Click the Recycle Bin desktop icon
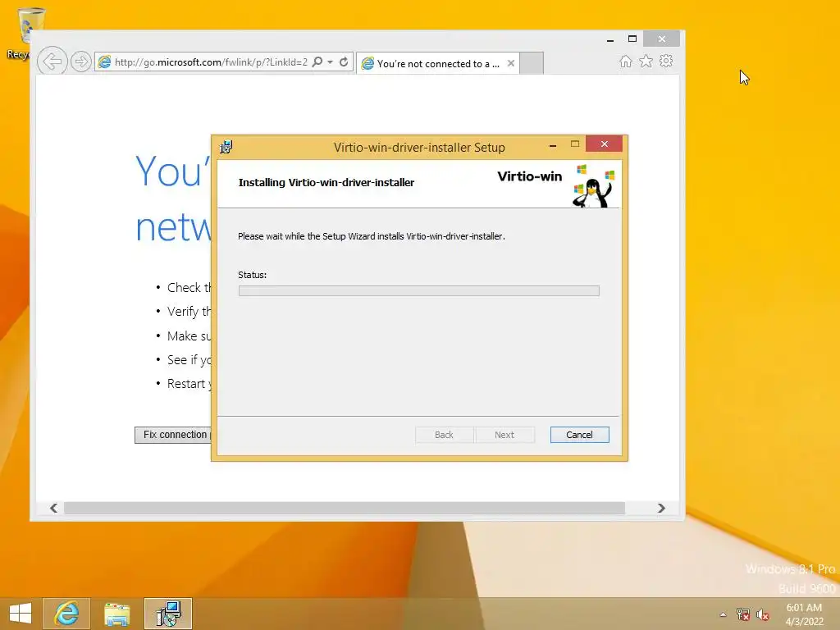The image size is (840, 630). pyautogui.click(x=25, y=33)
